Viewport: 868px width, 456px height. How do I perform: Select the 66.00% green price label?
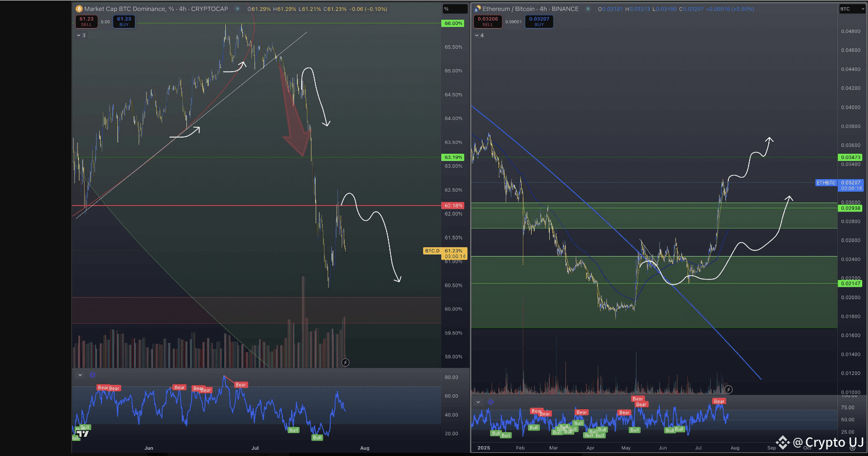tap(453, 23)
